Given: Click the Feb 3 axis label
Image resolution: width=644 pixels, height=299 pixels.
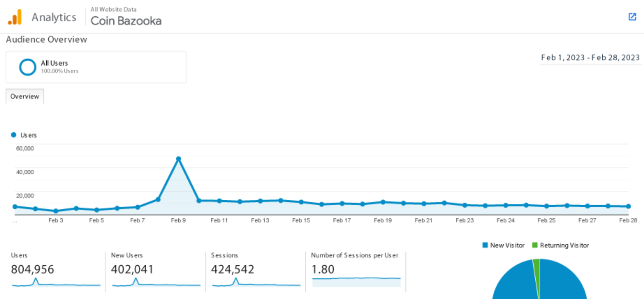Looking at the screenshot, I should (x=56, y=220).
